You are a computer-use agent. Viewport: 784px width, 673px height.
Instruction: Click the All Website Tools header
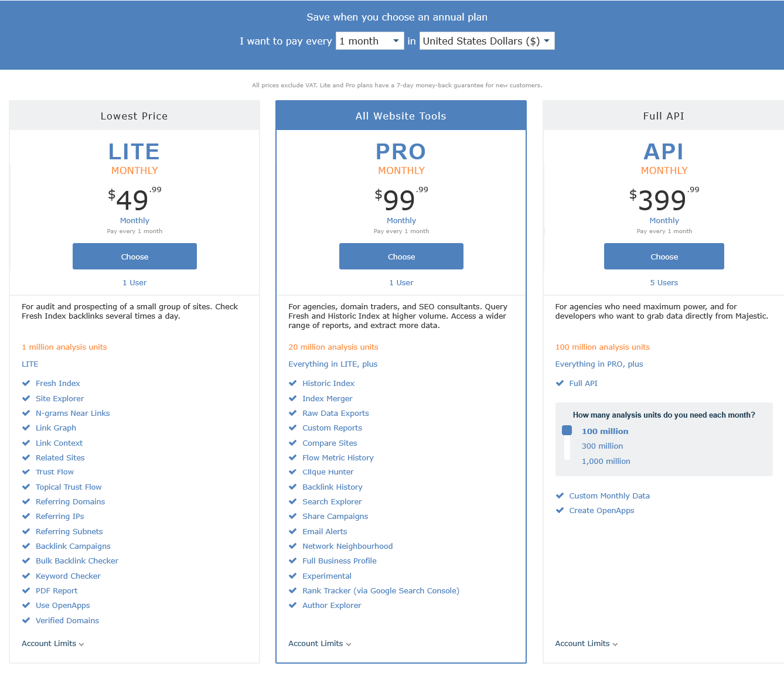[x=401, y=116]
